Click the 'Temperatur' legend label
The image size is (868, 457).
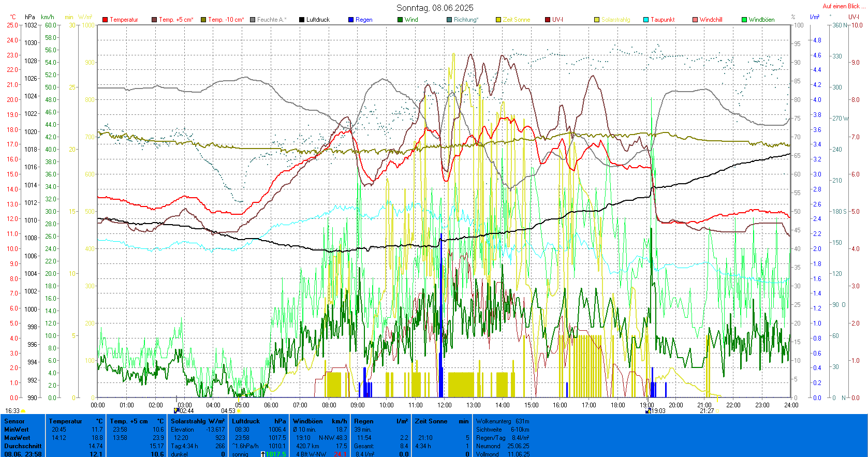click(x=124, y=20)
